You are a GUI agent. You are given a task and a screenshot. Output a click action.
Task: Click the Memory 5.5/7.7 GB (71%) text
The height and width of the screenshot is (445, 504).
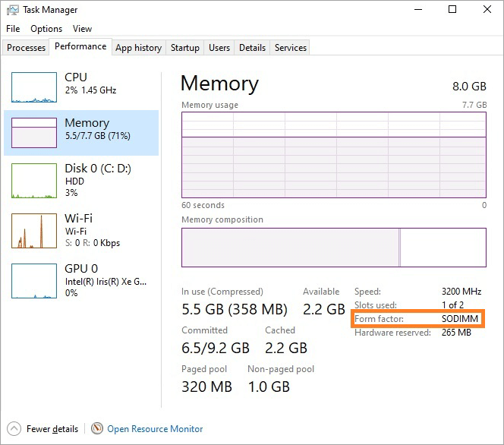[x=98, y=136]
